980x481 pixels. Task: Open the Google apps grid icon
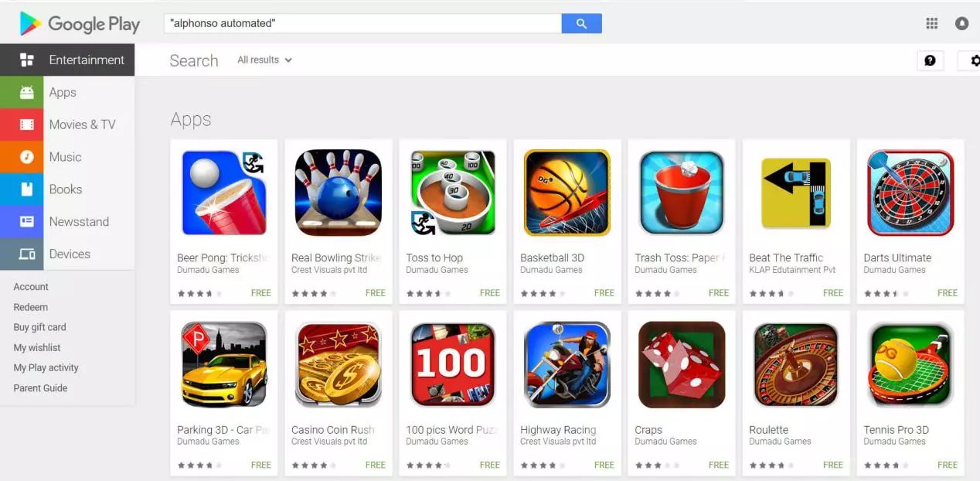[x=931, y=24]
